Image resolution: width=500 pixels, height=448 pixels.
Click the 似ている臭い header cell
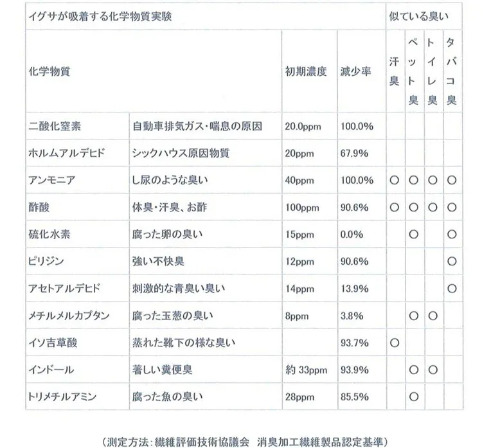point(418,15)
